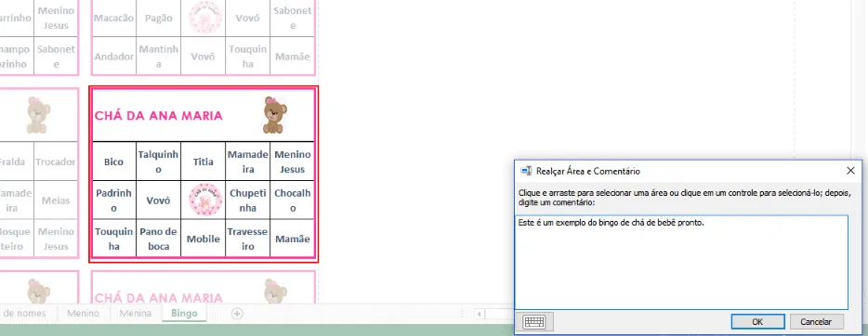This screenshot has height=336, width=868.
Task: Click the pink logo in top card
Action: click(204, 17)
